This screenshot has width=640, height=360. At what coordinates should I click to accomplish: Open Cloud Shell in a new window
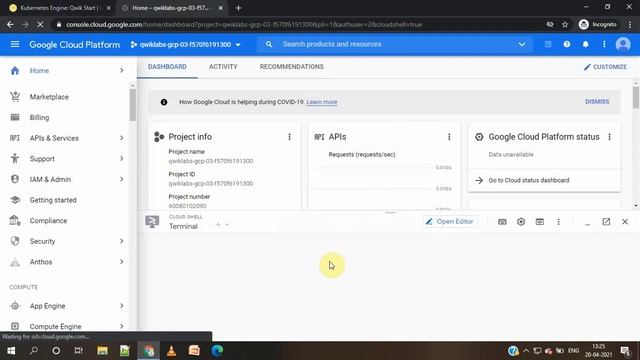click(606, 222)
